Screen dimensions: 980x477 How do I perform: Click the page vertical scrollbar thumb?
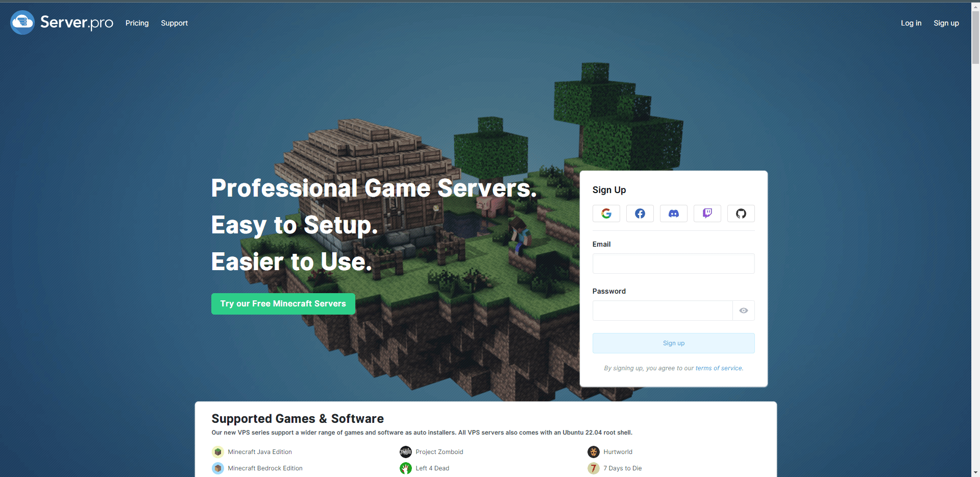975,38
